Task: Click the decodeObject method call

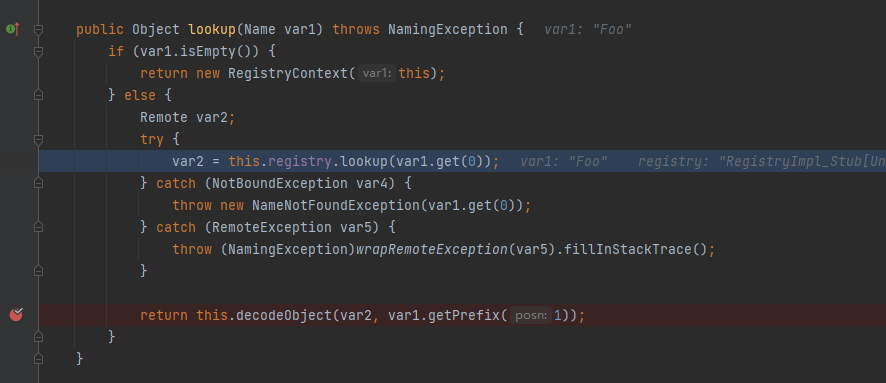Action: tap(284, 315)
